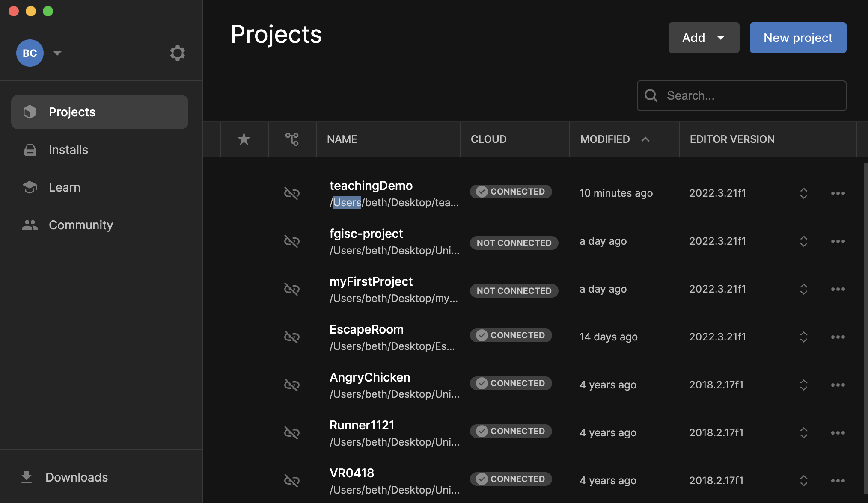Click the unlinked icon beside EscapeRoom
This screenshot has height=503, width=868.
point(292,337)
